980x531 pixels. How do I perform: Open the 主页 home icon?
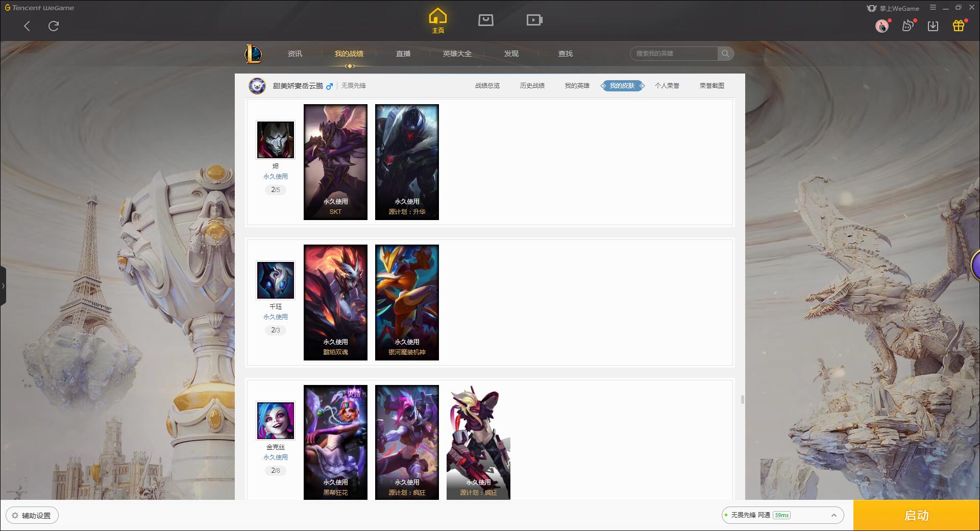pyautogui.click(x=438, y=20)
